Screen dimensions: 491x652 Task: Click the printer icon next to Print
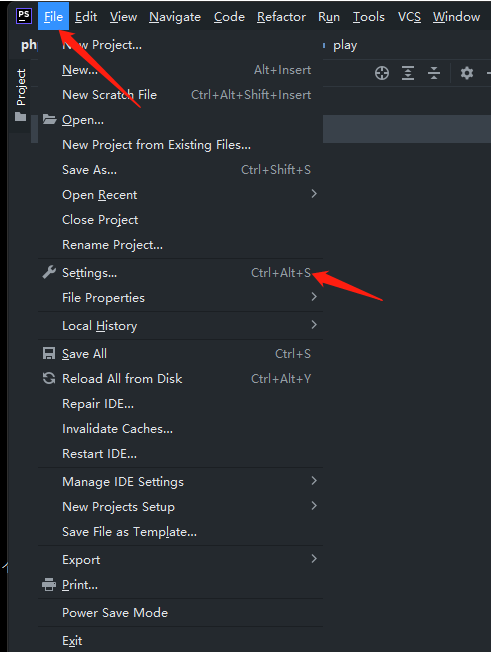click(49, 585)
